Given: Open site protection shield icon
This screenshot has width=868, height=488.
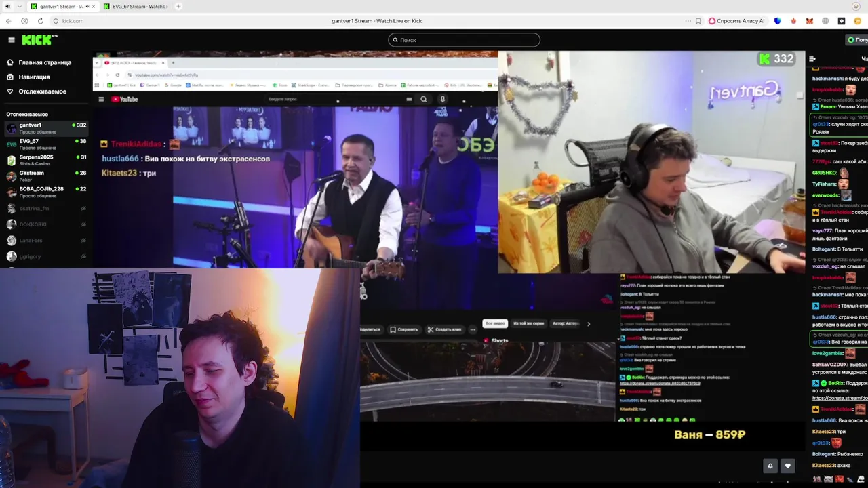Looking at the screenshot, I should pos(56,21).
